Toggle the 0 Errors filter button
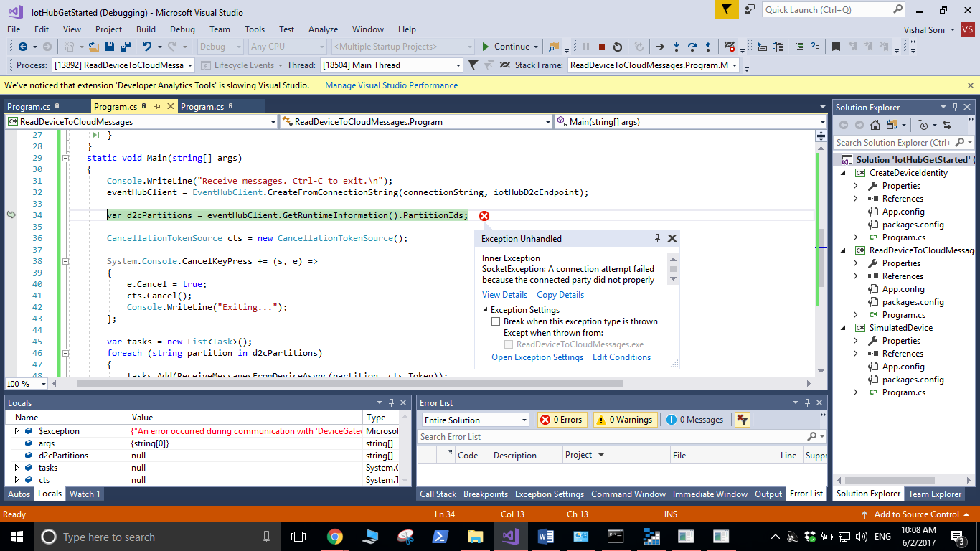The image size is (980, 551). pos(562,420)
